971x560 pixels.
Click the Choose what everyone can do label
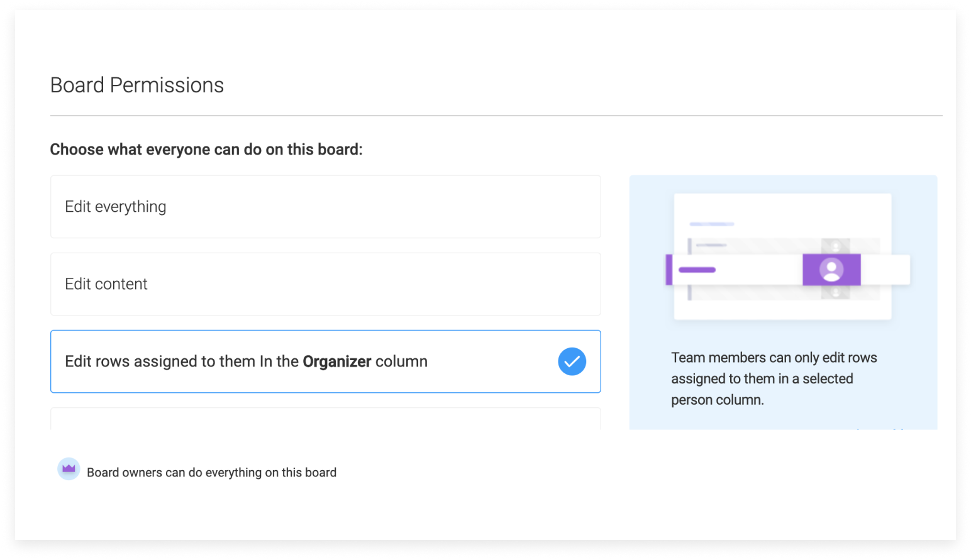(x=206, y=149)
